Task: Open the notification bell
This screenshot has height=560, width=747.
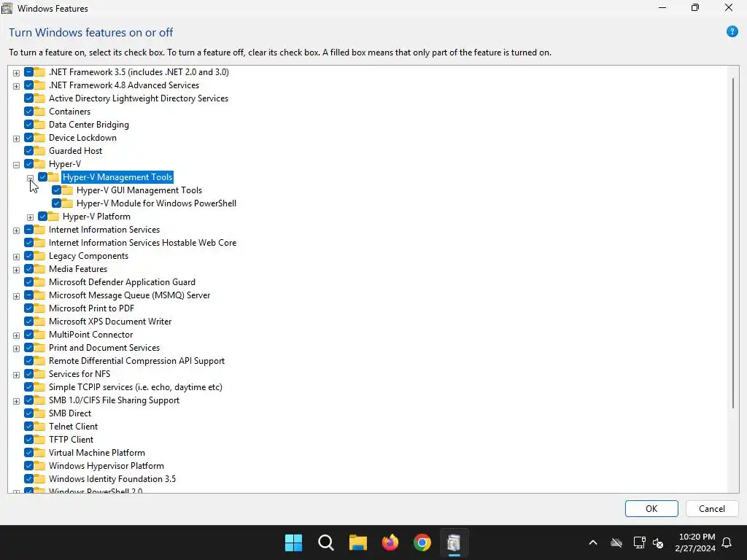Action: coord(727,542)
